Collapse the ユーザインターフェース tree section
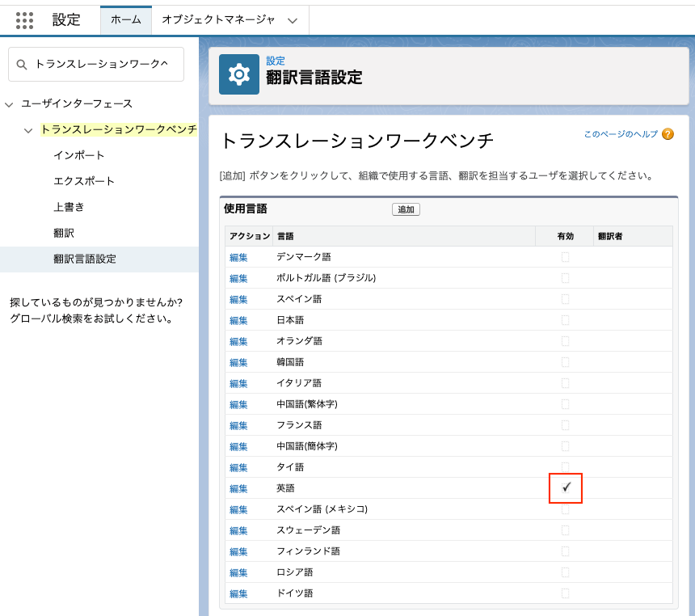The height and width of the screenshot is (616, 695). [x=10, y=104]
